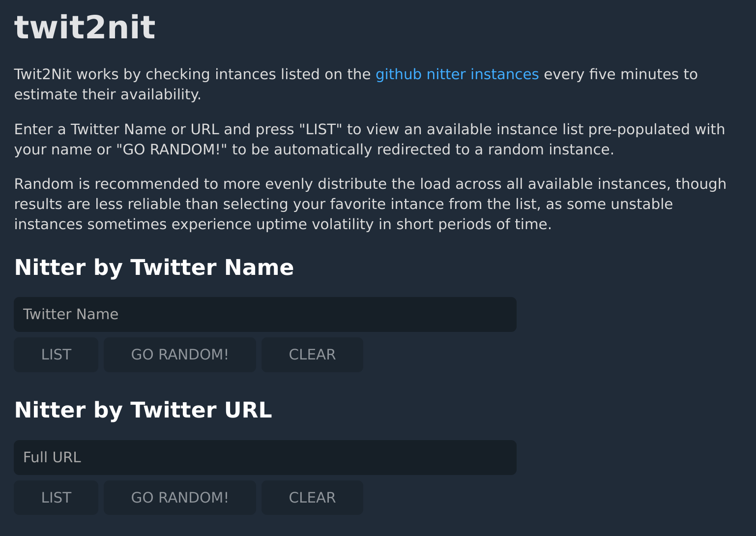
Task: Click LIST under Nitter by Twitter Name
Action: 56,355
